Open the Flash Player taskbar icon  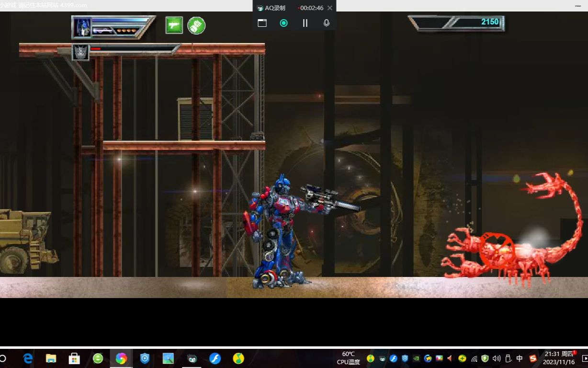click(215, 358)
